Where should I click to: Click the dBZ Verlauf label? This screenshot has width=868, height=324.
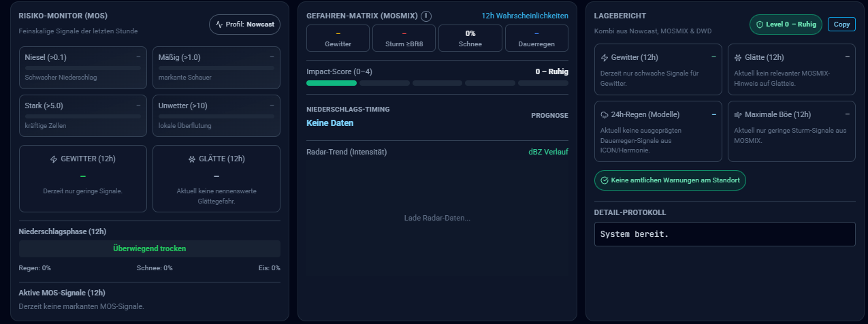[548, 152]
